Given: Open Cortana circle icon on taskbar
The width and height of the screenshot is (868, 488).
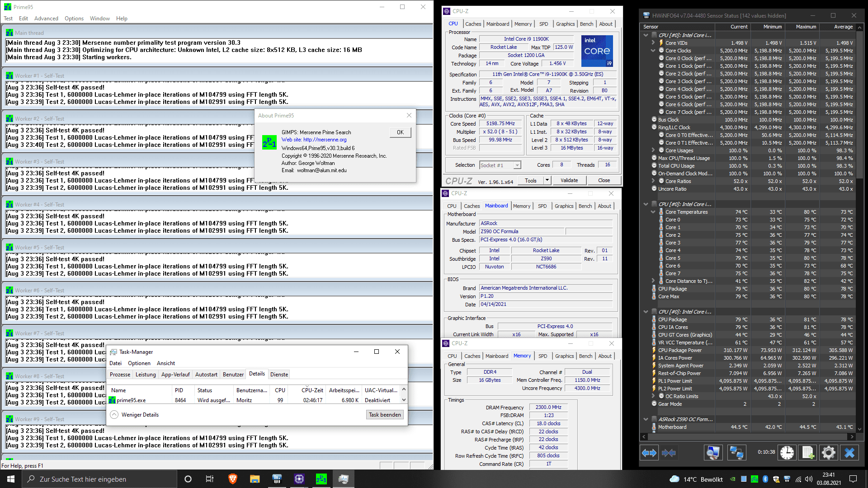Looking at the screenshot, I should 188,479.
